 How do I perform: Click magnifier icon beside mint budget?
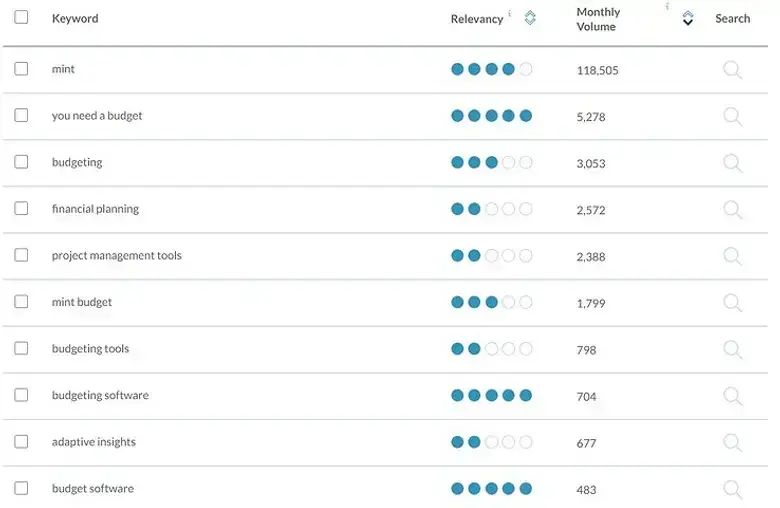[732, 303]
